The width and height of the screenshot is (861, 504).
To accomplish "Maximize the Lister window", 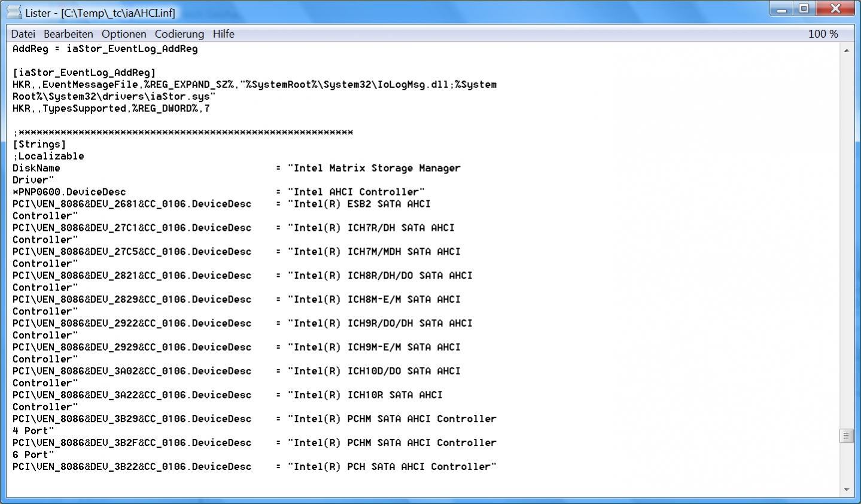I will [x=804, y=9].
